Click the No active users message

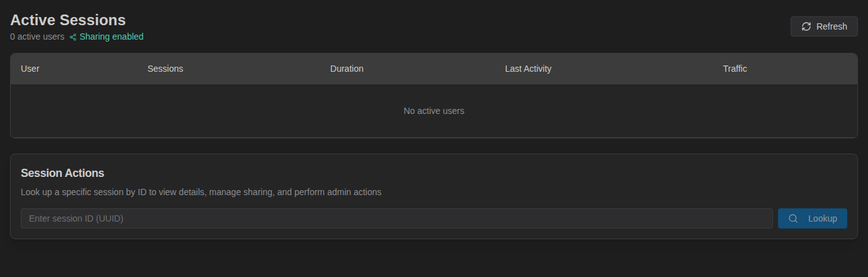click(434, 111)
